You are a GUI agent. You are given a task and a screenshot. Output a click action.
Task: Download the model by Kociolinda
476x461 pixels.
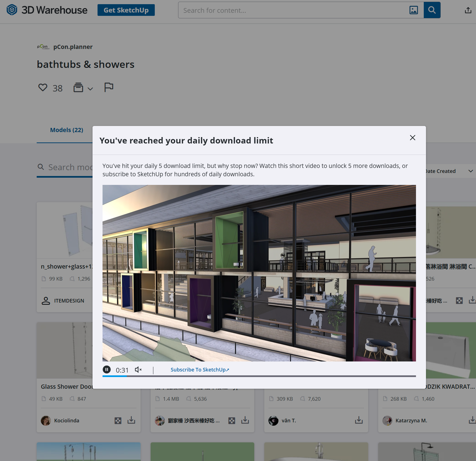coord(131,420)
